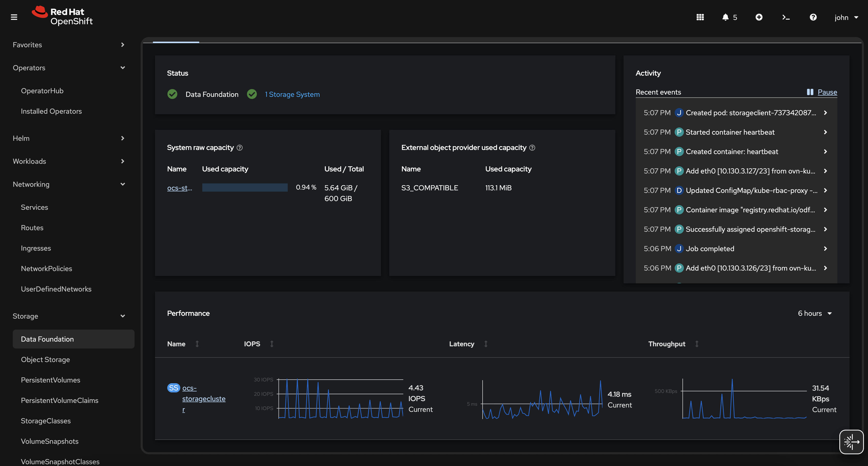Sort Performance table by IOPS
The image size is (868, 466).
click(x=272, y=344)
